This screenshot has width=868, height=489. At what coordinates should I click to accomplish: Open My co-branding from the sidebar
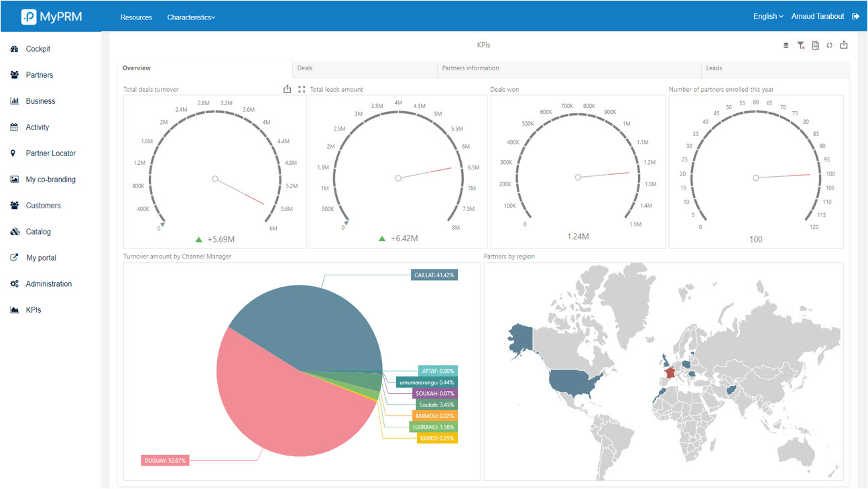[x=50, y=180]
